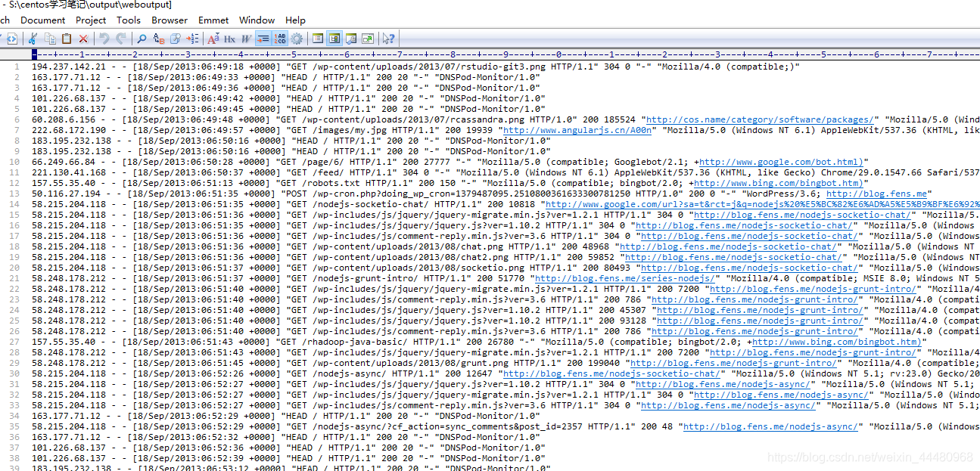Click line number 1 in the gutter
The width and height of the screenshot is (980, 471).
tap(17, 67)
